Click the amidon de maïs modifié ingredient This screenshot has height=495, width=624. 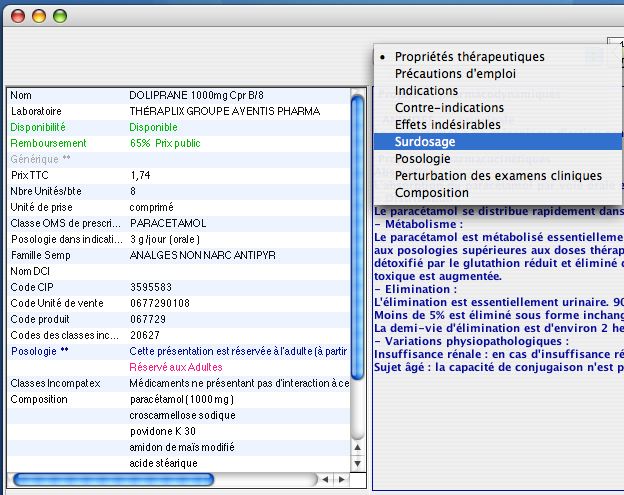pos(182,447)
